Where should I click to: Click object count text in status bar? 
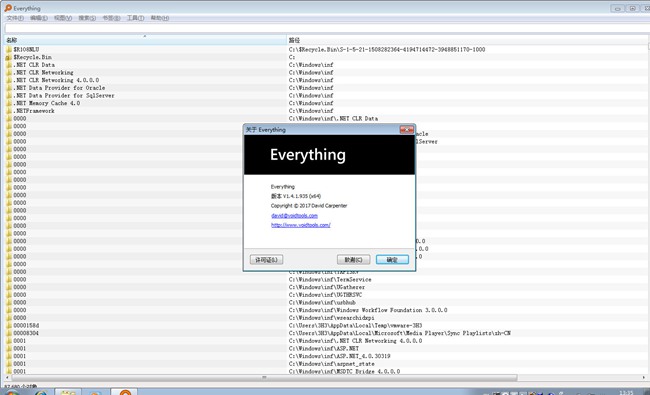pos(21,386)
